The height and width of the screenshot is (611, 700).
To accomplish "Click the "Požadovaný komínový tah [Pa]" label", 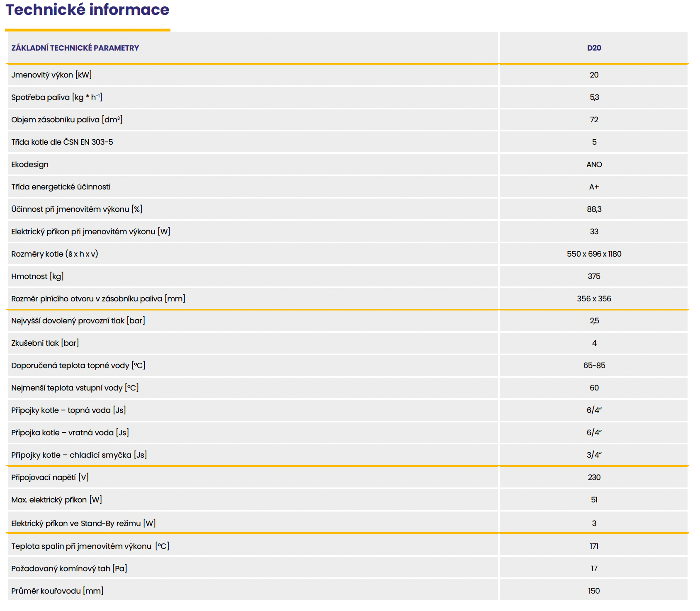I will point(69,569).
